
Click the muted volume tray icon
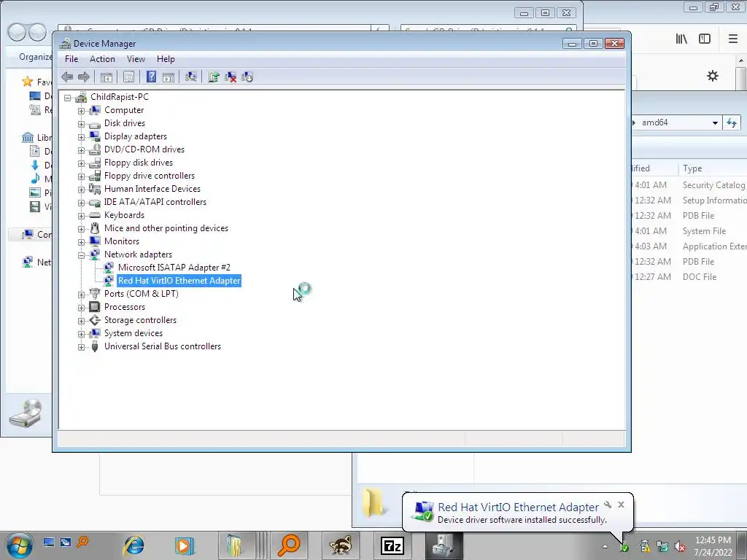[x=681, y=547]
